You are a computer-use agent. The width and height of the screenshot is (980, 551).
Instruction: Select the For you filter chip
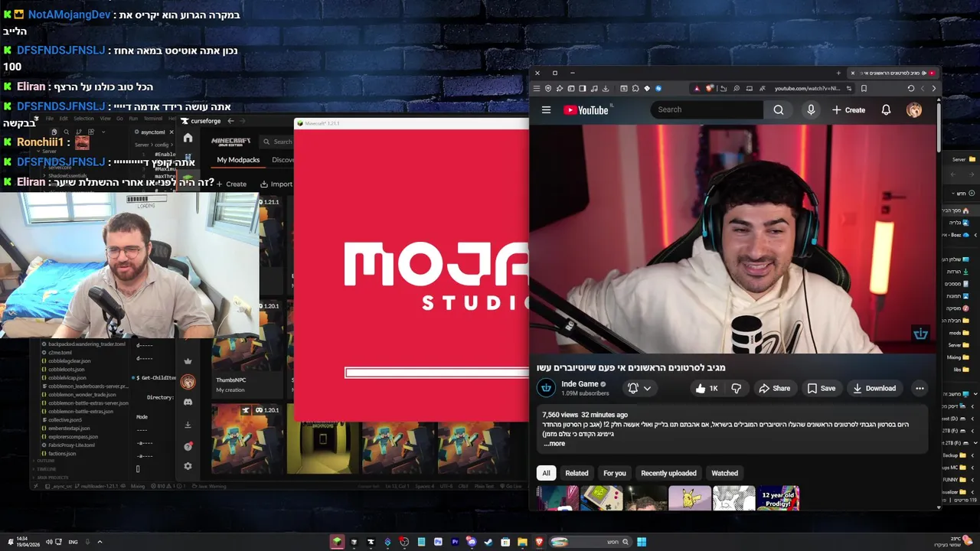[x=614, y=473]
